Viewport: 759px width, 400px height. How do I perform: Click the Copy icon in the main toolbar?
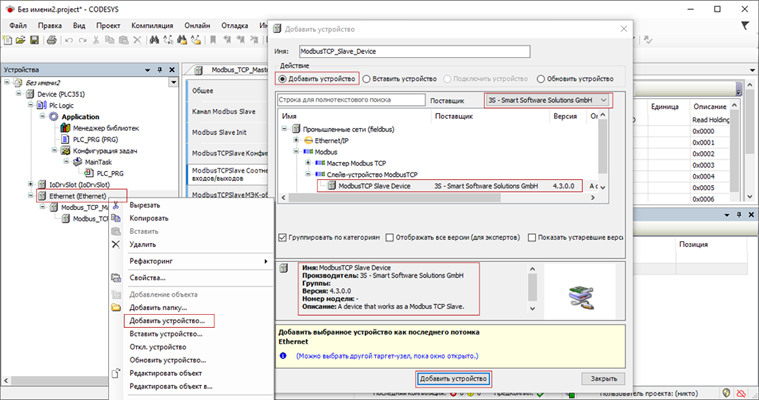(x=110, y=40)
